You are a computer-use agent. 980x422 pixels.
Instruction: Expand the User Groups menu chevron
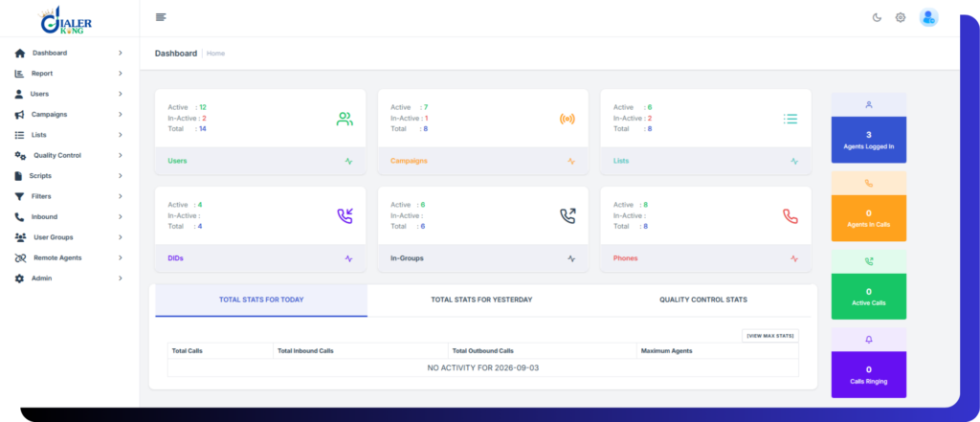tap(120, 237)
